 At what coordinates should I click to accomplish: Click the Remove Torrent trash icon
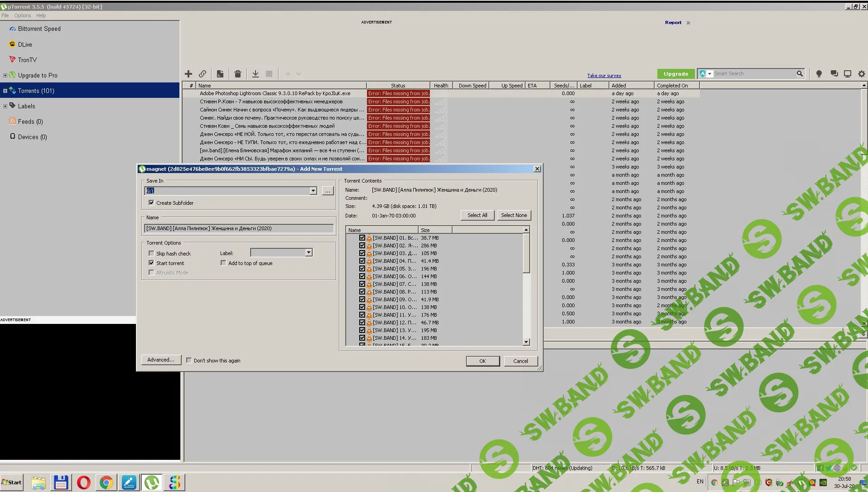pyautogui.click(x=238, y=74)
